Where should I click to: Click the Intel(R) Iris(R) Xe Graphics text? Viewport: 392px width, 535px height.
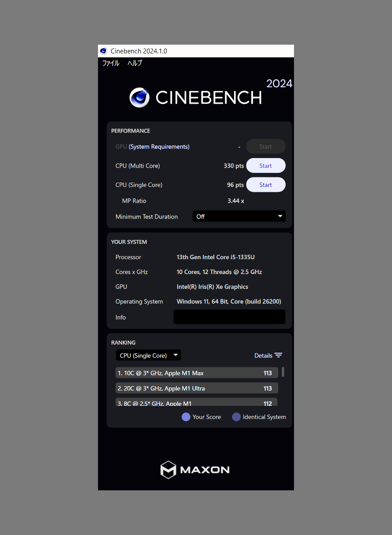tap(212, 287)
